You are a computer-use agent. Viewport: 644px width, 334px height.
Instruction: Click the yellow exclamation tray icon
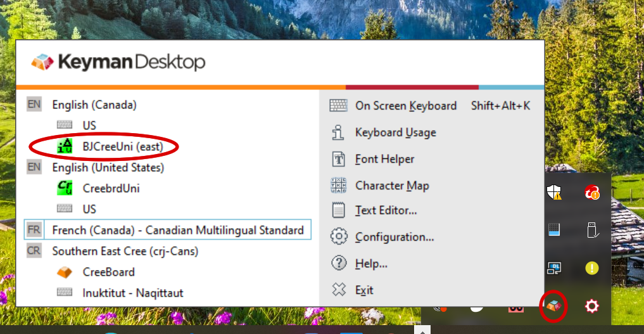(592, 268)
